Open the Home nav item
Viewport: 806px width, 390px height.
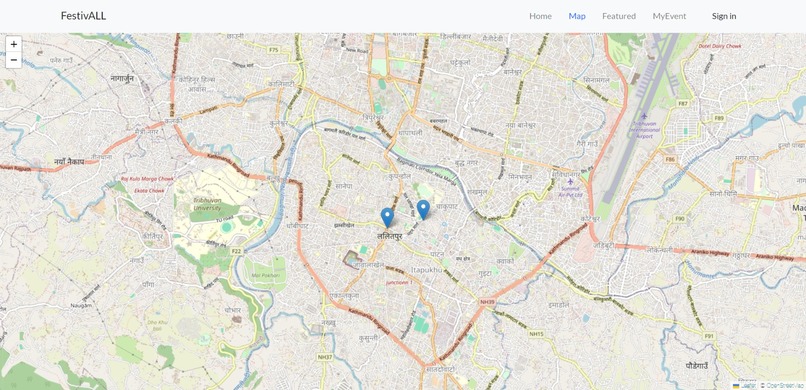(x=540, y=16)
